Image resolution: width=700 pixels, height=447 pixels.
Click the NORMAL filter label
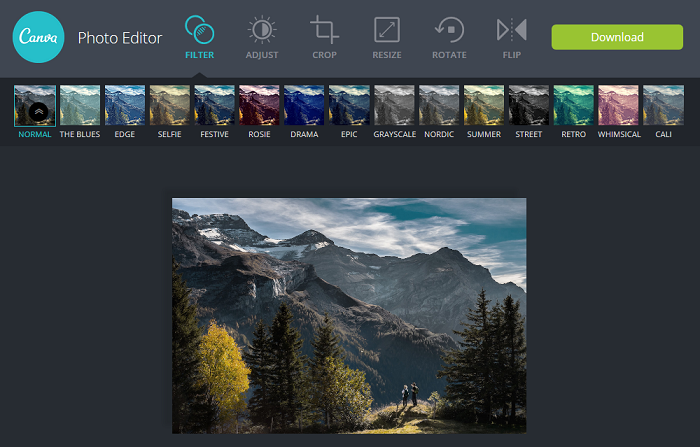35,134
